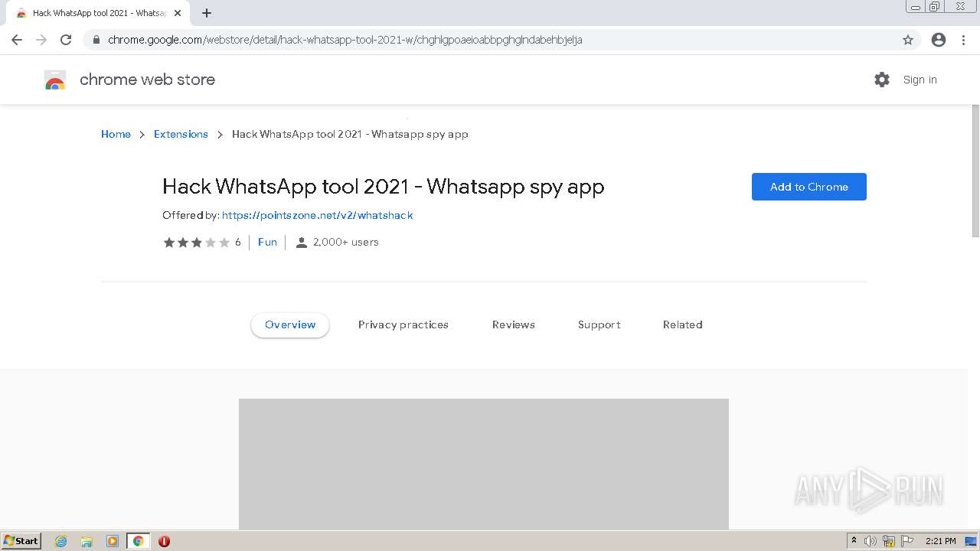Viewport: 980px width, 551px height.
Task: Click the Opera taskbar icon
Action: pyautogui.click(x=164, y=541)
